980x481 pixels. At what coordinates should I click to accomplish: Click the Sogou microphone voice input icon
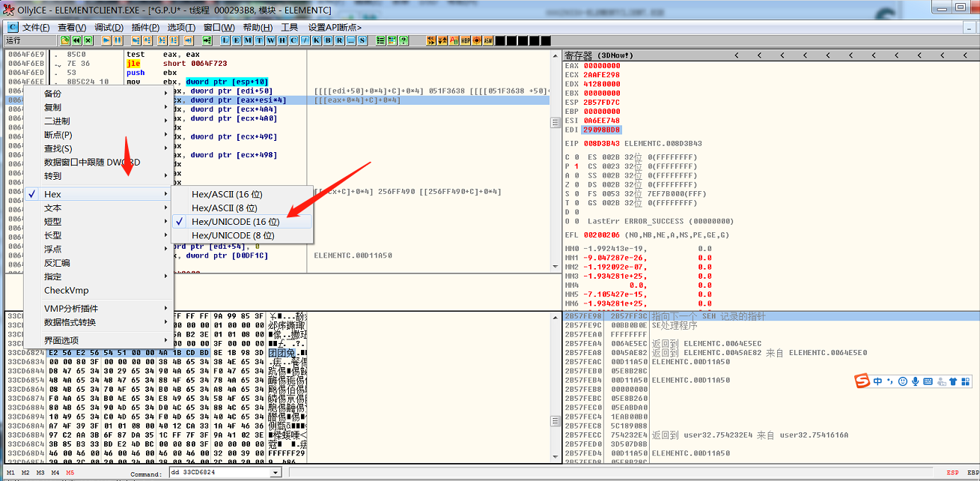click(x=915, y=381)
